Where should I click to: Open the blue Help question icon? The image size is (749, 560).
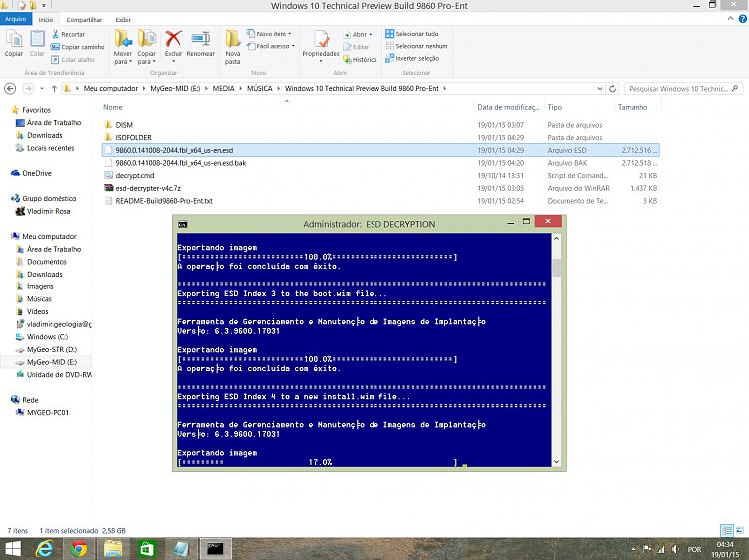743,19
